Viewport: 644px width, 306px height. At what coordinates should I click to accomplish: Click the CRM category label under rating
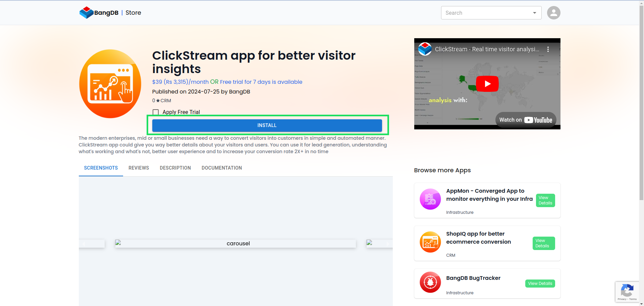coord(166,101)
